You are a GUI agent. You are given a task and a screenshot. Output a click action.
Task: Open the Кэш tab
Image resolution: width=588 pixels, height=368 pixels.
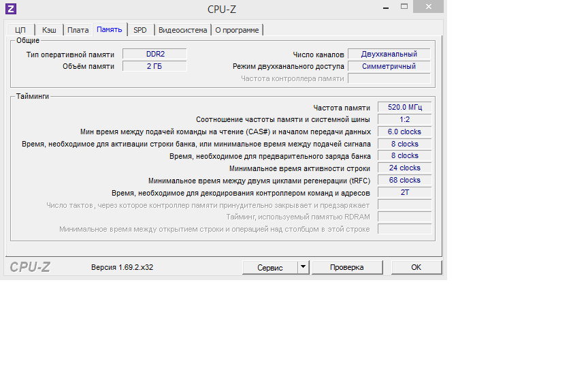click(x=49, y=30)
